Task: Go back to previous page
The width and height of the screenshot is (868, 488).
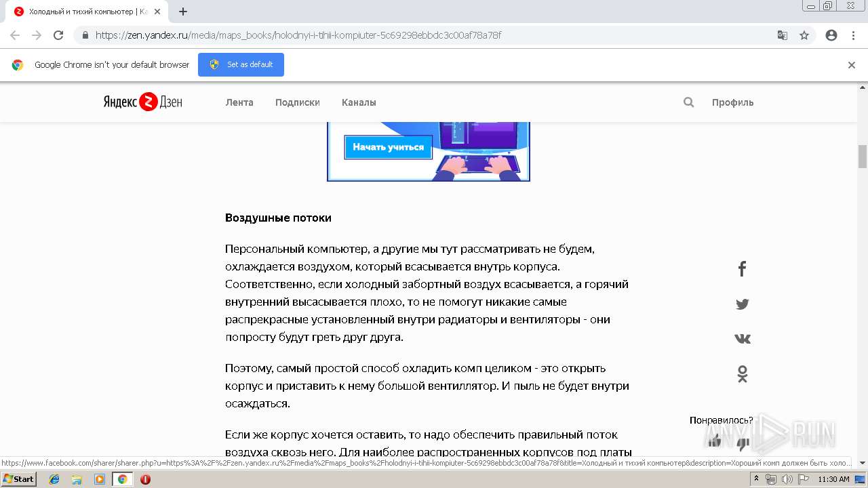Action: 15,35
